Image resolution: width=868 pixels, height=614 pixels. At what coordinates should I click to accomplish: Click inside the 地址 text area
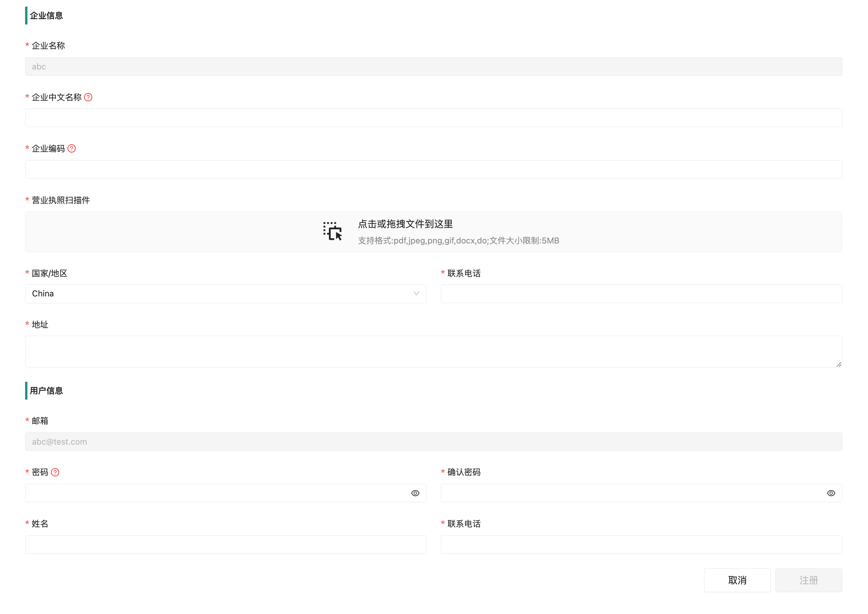433,351
